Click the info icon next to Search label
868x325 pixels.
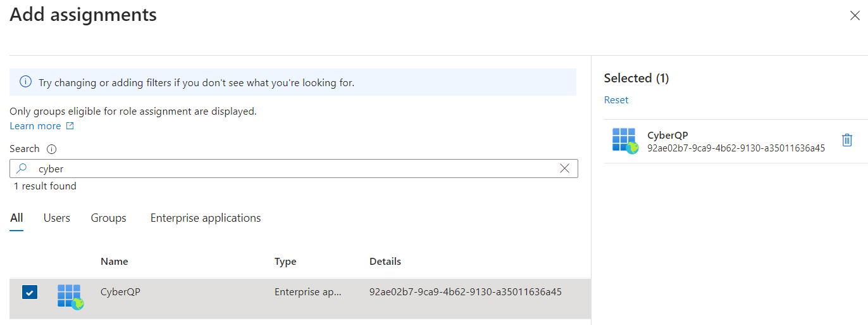click(52, 150)
